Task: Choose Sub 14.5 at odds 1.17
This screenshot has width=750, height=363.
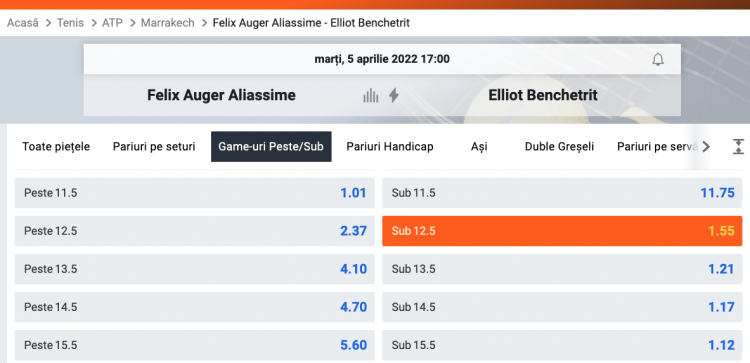Action: (x=562, y=307)
